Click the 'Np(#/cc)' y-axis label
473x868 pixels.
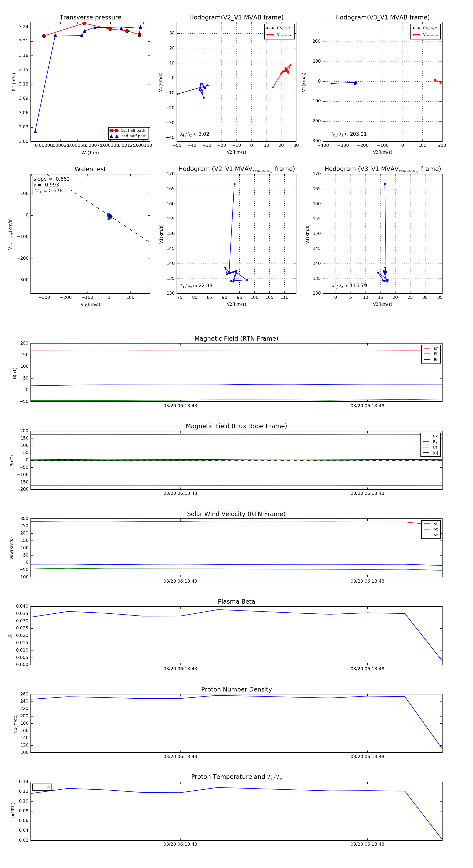tap(15, 723)
